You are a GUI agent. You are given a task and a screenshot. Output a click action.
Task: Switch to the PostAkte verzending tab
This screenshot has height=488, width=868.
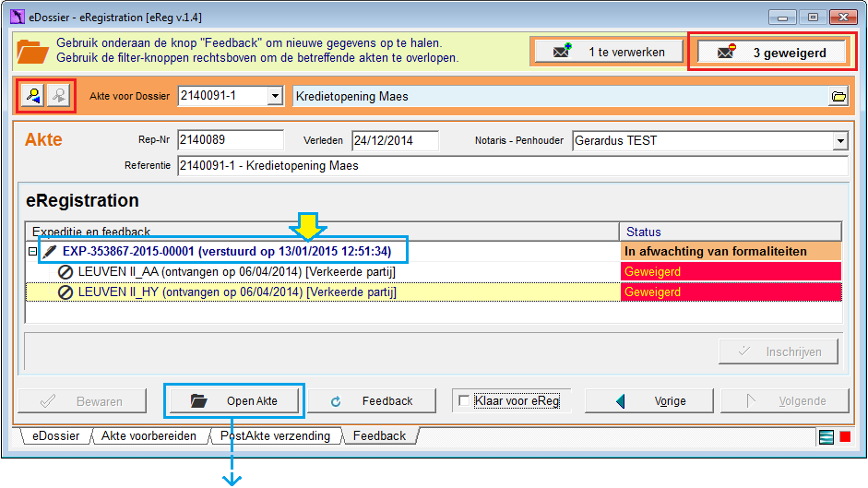(x=275, y=436)
